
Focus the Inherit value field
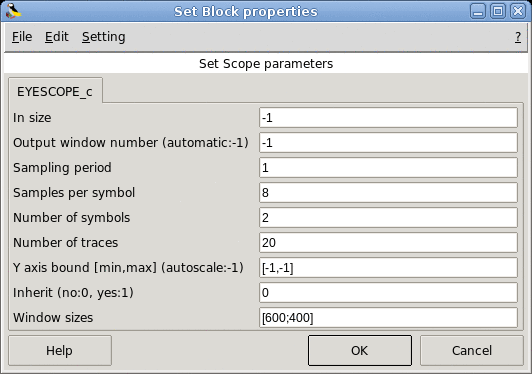click(388, 293)
